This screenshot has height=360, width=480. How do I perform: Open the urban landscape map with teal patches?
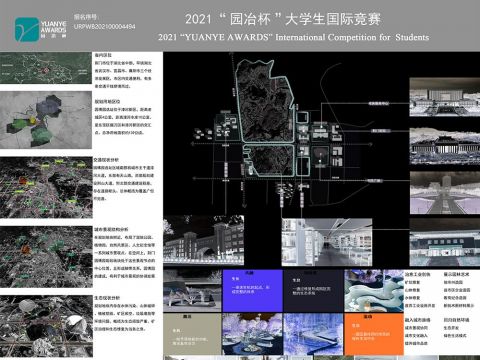click(x=46, y=257)
